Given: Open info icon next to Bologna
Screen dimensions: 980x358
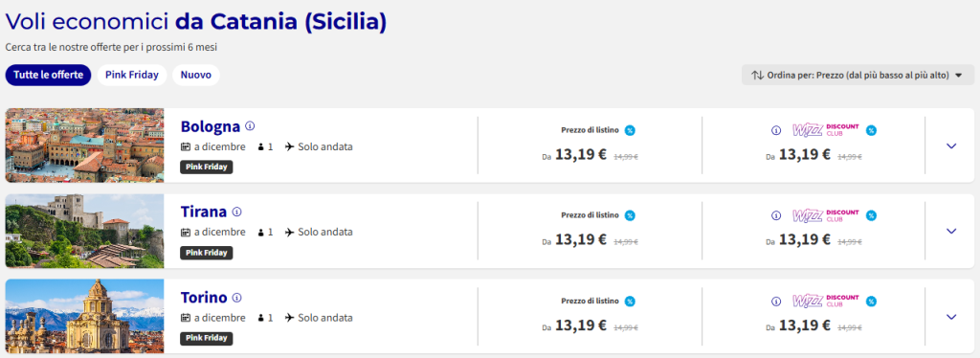Looking at the screenshot, I should 250,126.
